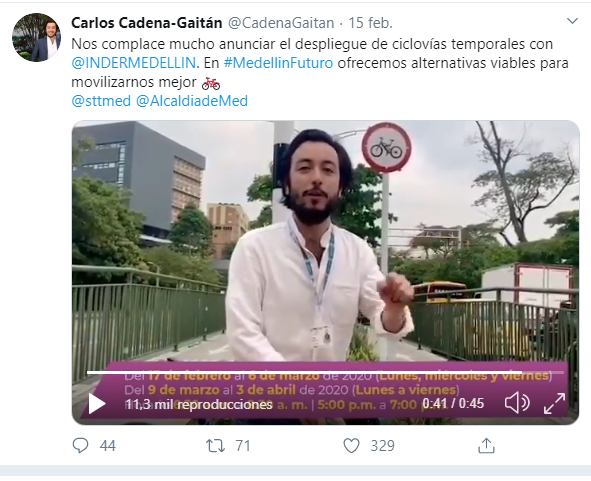Open the 15 feb. tweet timestamp
Screen dimensions: 591x481
pyautogui.click(x=370, y=23)
